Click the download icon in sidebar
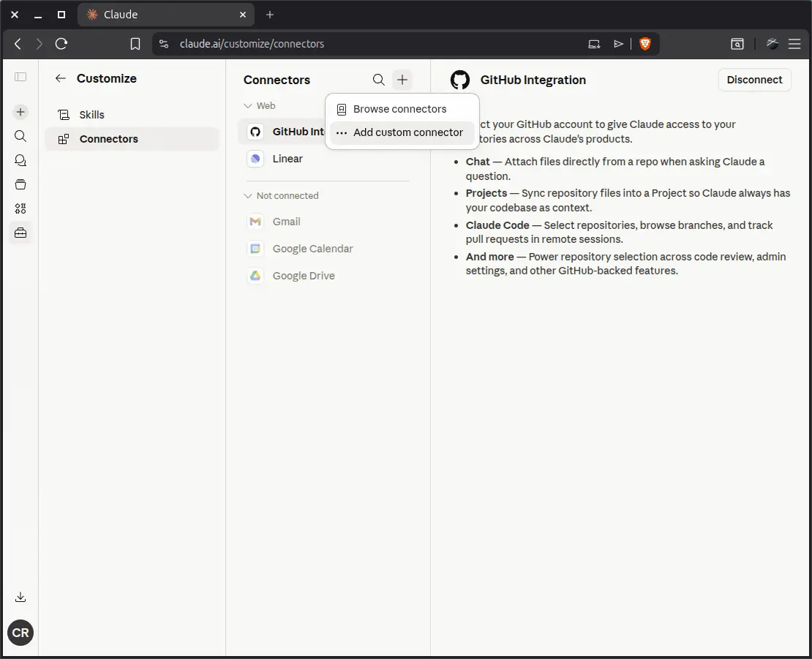812x659 pixels. 20,597
